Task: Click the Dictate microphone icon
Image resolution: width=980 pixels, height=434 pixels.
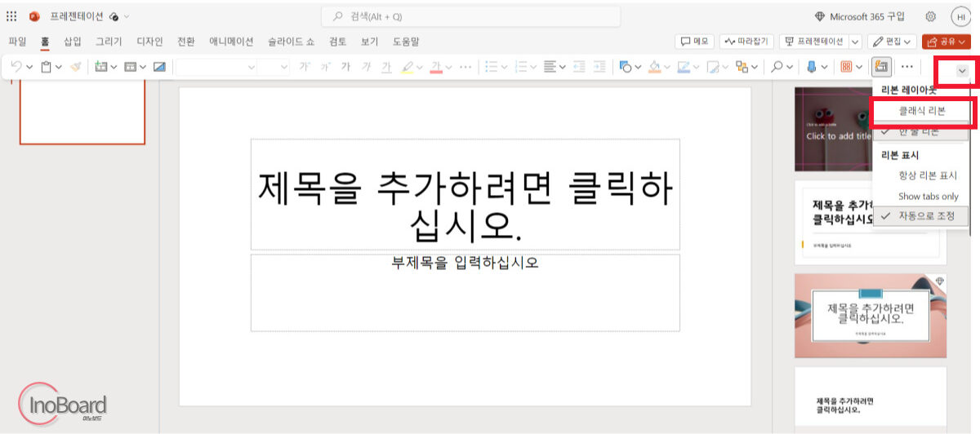Action: [812, 67]
